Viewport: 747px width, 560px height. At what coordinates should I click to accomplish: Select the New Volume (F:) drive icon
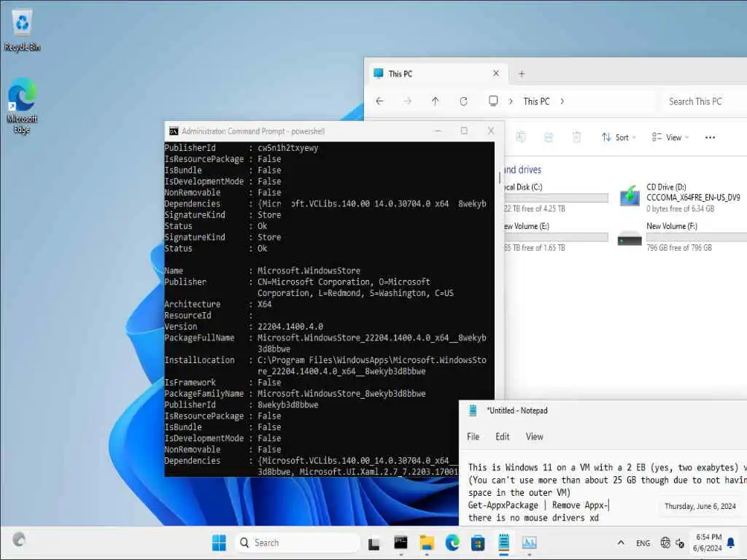[630, 238]
